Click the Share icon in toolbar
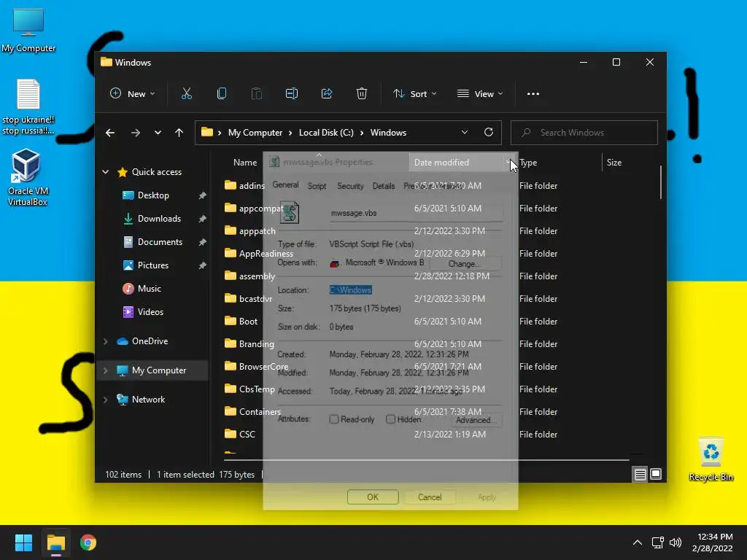 (327, 94)
